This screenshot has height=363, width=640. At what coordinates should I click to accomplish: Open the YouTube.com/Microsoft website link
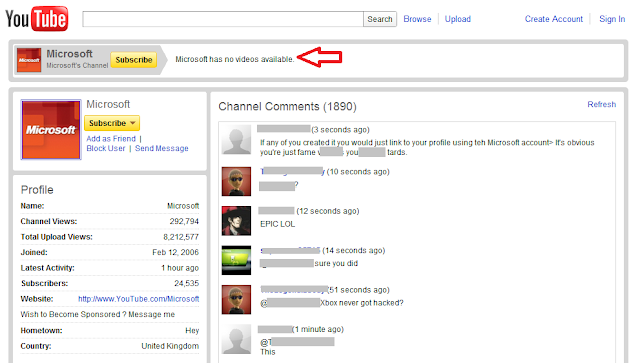[x=139, y=299]
